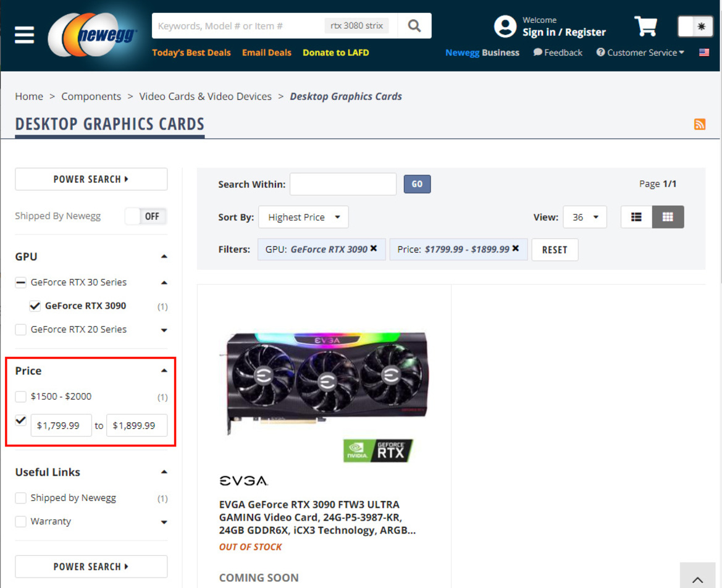Go to the Newegg logo homepage
This screenshot has width=722, height=588.
(x=93, y=35)
